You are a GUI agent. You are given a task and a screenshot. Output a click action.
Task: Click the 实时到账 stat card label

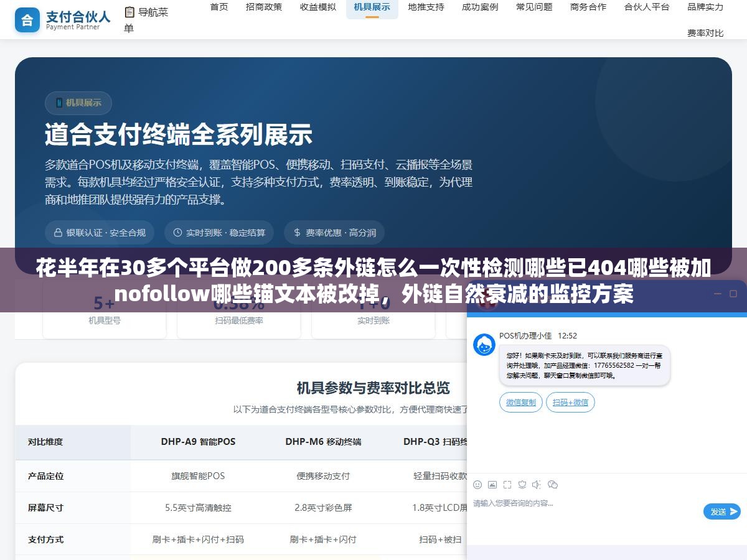(x=374, y=320)
